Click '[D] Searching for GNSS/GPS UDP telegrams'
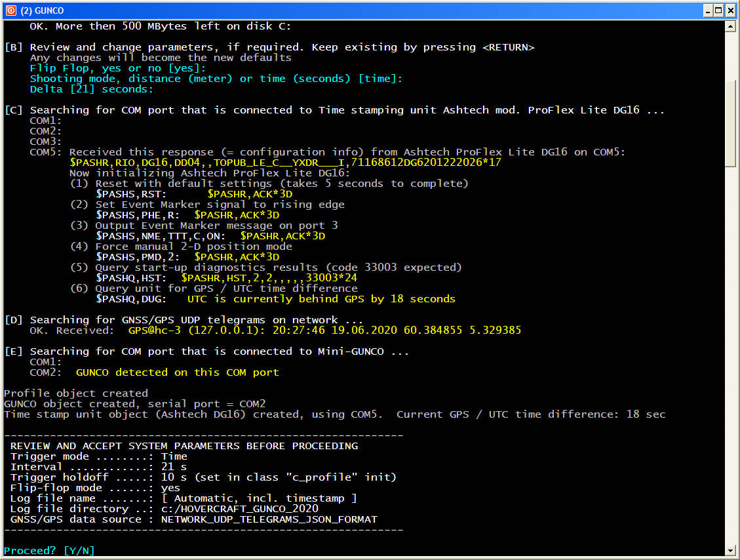 click(x=184, y=320)
